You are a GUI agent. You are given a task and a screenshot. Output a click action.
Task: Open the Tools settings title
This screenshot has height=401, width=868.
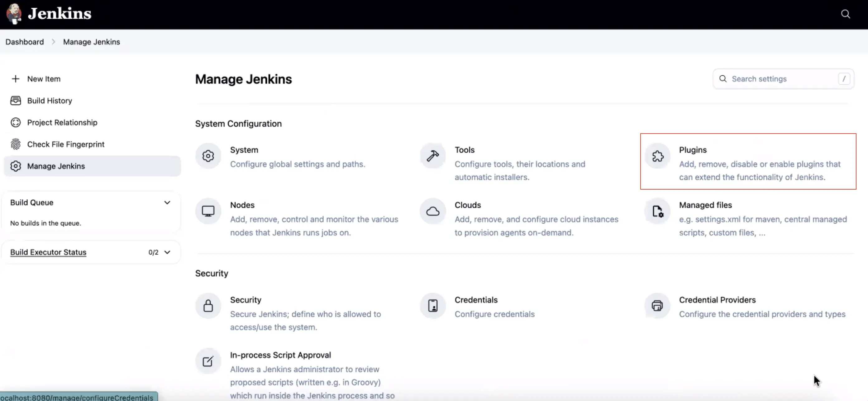[464, 150]
